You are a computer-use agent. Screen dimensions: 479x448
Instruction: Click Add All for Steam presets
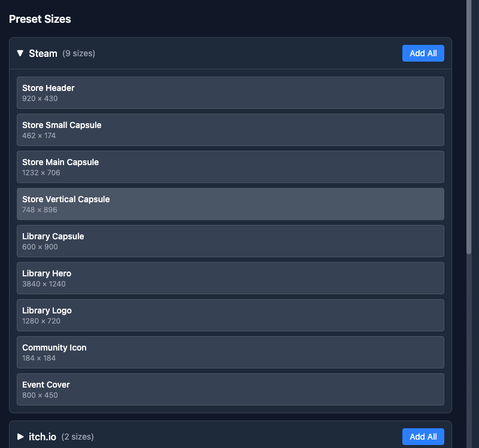pos(423,53)
